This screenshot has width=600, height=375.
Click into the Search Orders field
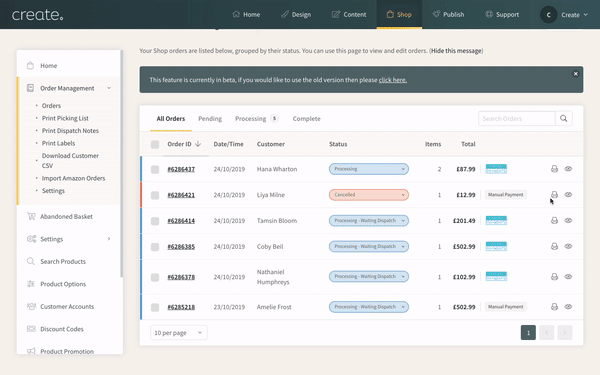[517, 119]
